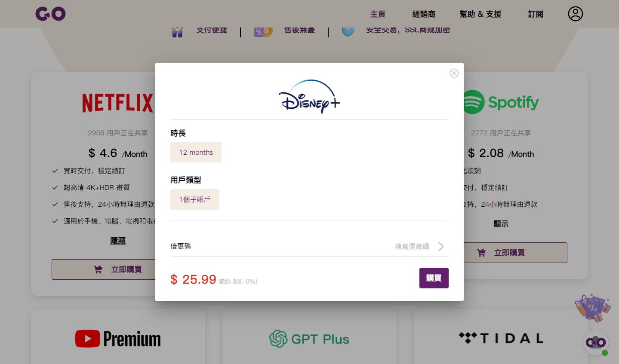619x364 pixels.
Task: Click the purple 購買 button
Action: pyautogui.click(x=434, y=278)
